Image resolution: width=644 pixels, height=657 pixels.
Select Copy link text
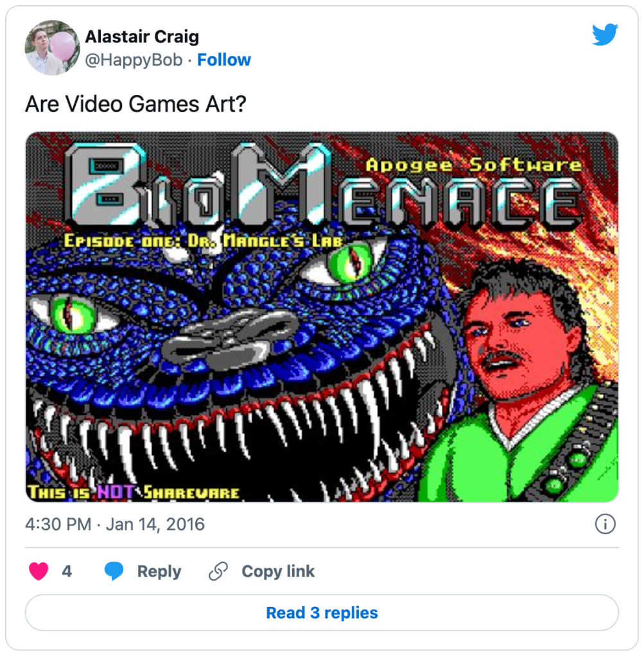(x=278, y=571)
